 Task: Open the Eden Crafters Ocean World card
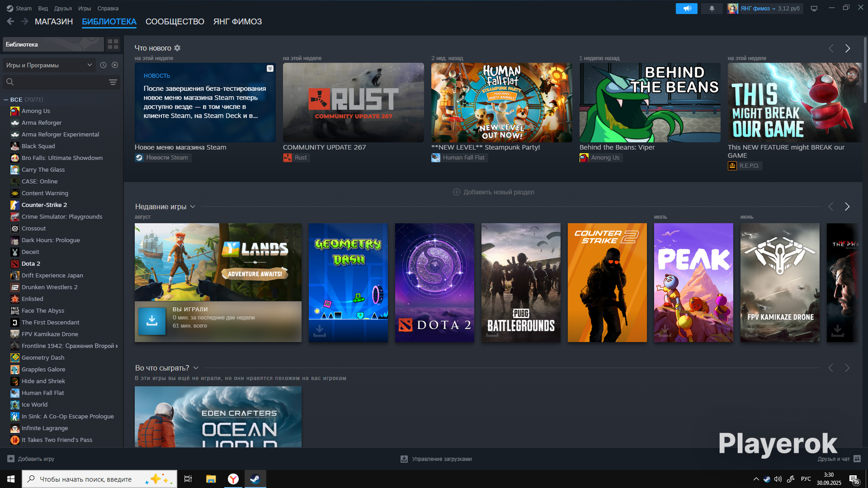click(218, 417)
